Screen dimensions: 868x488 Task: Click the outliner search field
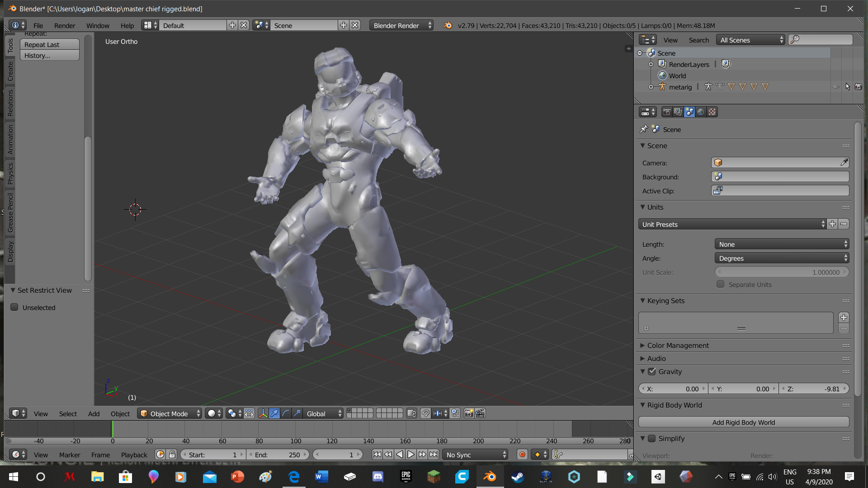pos(821,40)
